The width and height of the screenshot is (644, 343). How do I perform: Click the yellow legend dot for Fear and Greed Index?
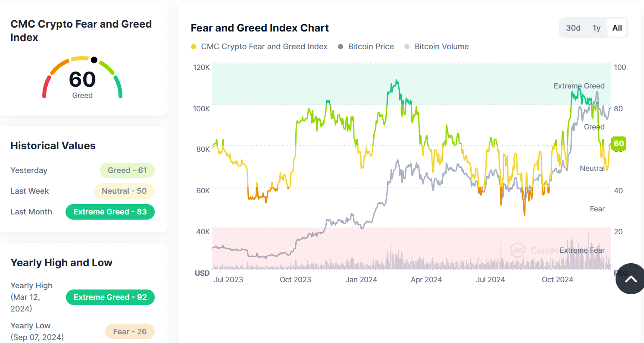(x=194, y=46)
